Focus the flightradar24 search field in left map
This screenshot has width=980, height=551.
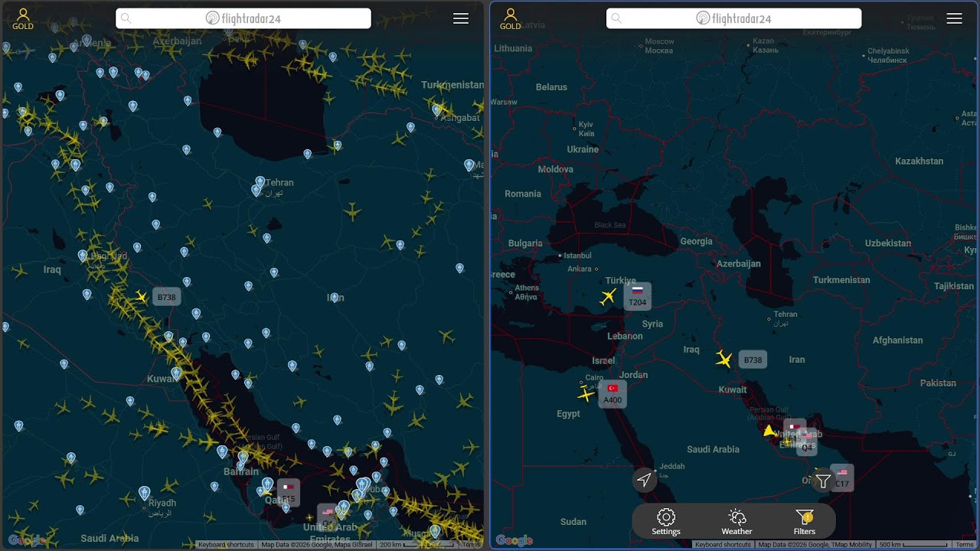click(243, 18)
